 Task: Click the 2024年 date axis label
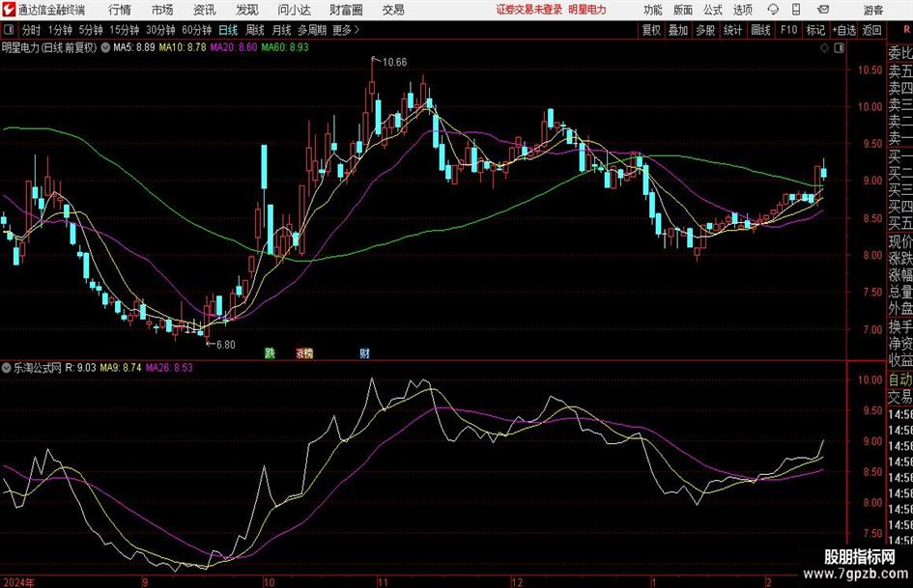(18, 582)
